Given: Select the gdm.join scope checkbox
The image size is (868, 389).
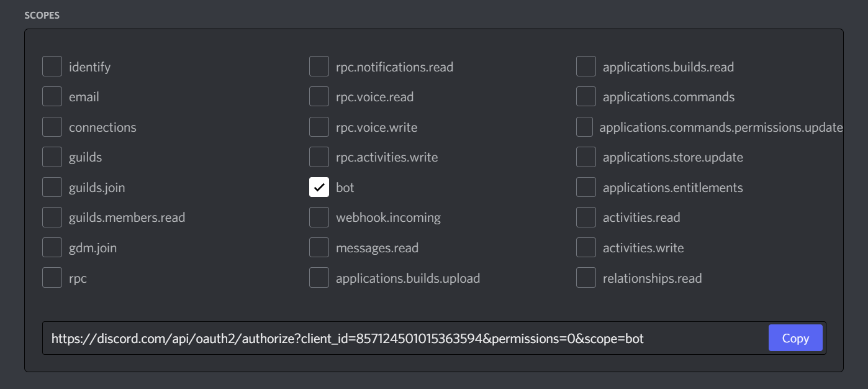Looking at the screenshot, I should tap(52, 247).
